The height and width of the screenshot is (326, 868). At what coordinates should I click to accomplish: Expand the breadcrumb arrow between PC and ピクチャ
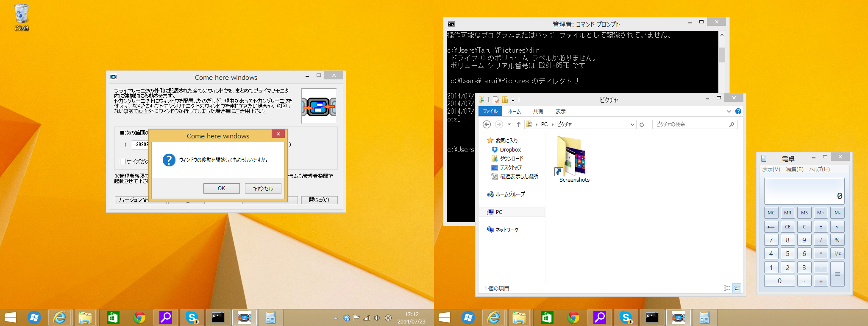click(552, 124)
